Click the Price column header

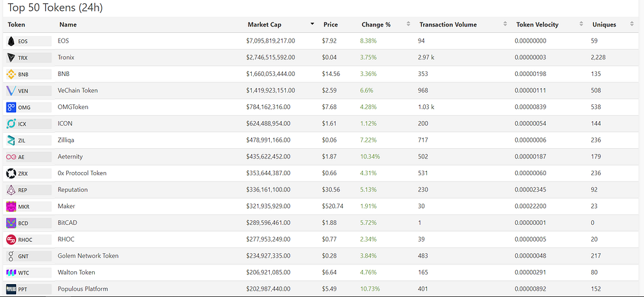[330, 24]
